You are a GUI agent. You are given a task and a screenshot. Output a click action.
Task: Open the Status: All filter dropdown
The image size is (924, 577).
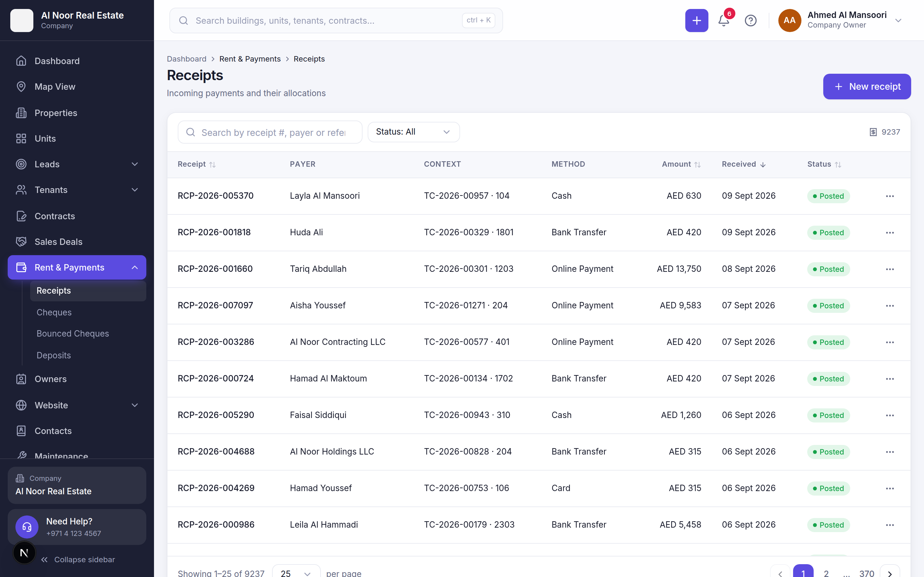(x=414, y=132)
